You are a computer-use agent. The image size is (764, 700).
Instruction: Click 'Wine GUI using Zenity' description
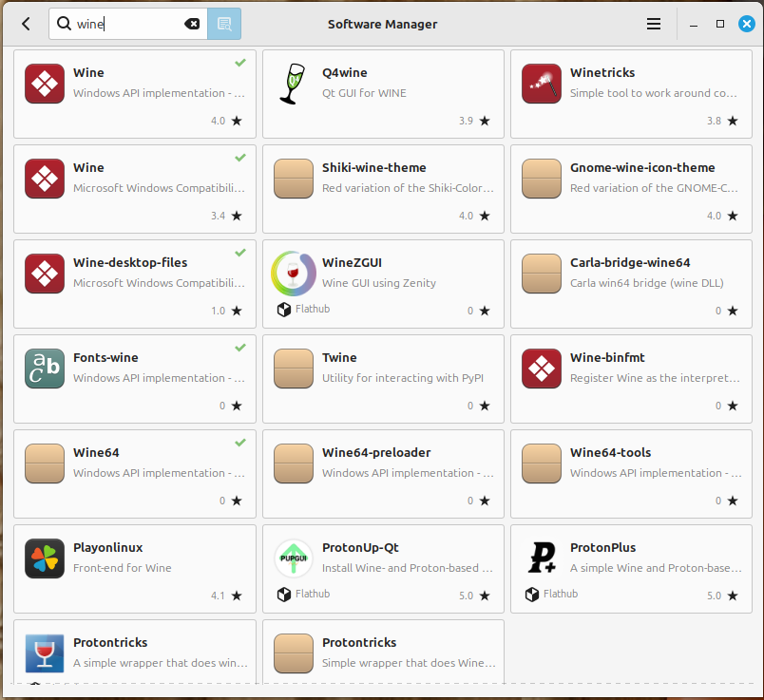tap(378, 283)
